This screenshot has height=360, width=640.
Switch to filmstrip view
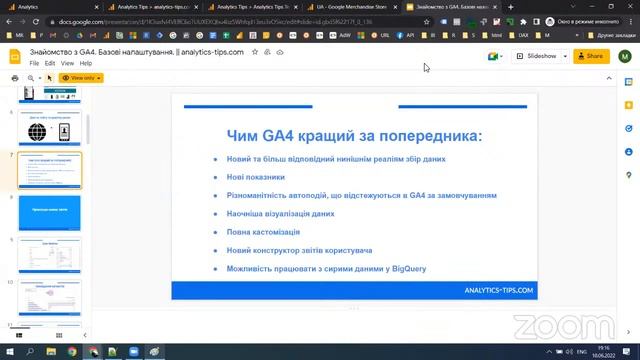[x=19, y=335]
